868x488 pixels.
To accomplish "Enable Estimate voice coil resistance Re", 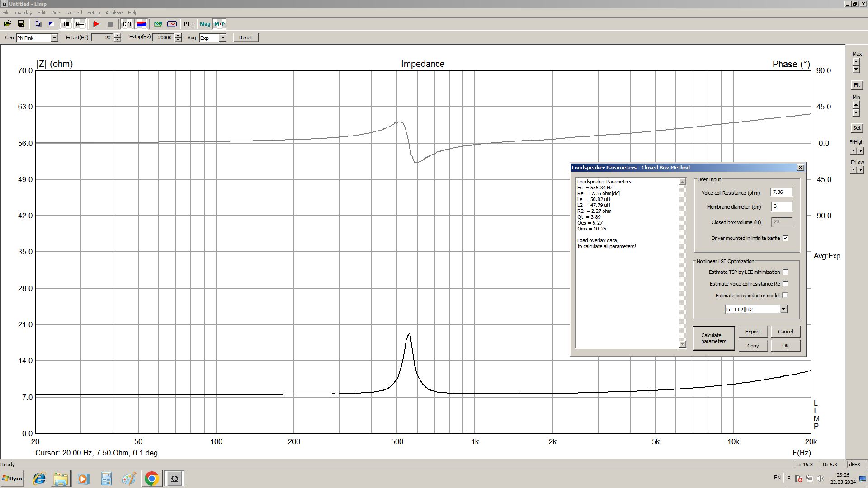I will click(785, 284).
